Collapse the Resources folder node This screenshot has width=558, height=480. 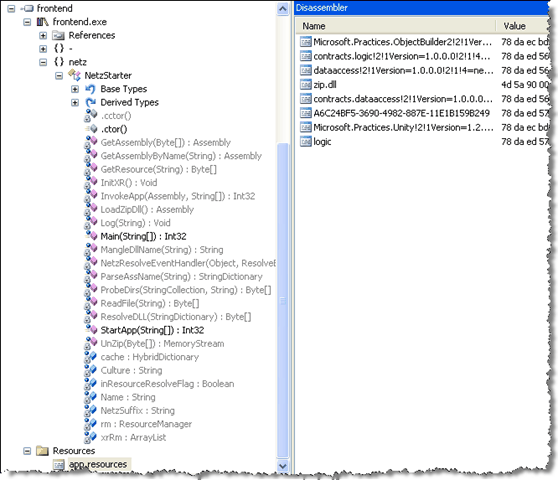coord(27,451)
